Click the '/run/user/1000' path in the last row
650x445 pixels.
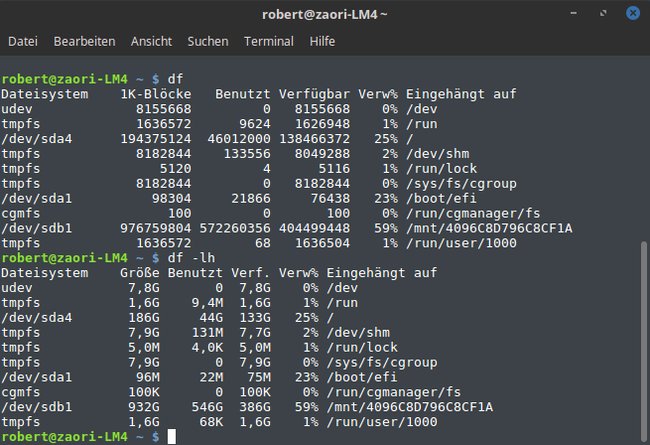pyautogui.click(x=382, y=422)
